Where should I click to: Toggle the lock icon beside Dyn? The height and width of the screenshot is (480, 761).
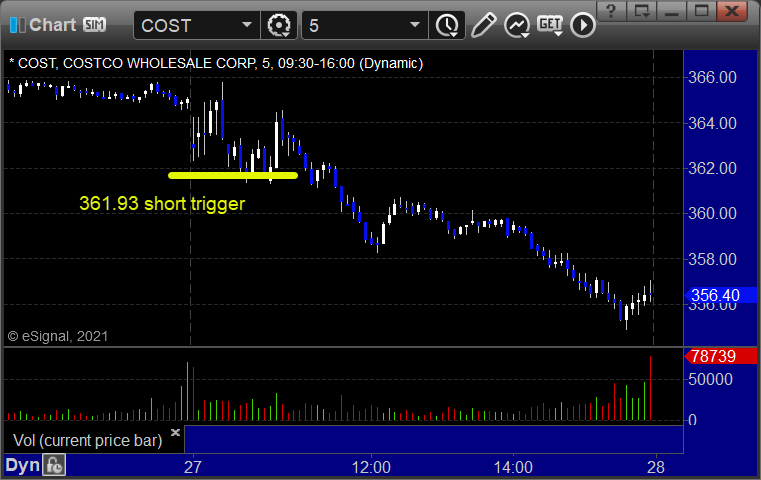point(53,465)
